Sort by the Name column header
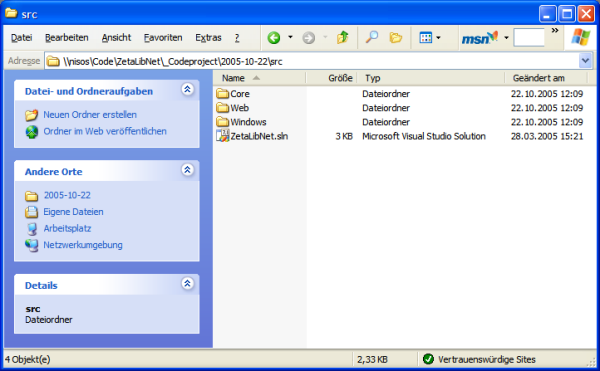This screenshot has width=600, height=371. coord(259,78)
